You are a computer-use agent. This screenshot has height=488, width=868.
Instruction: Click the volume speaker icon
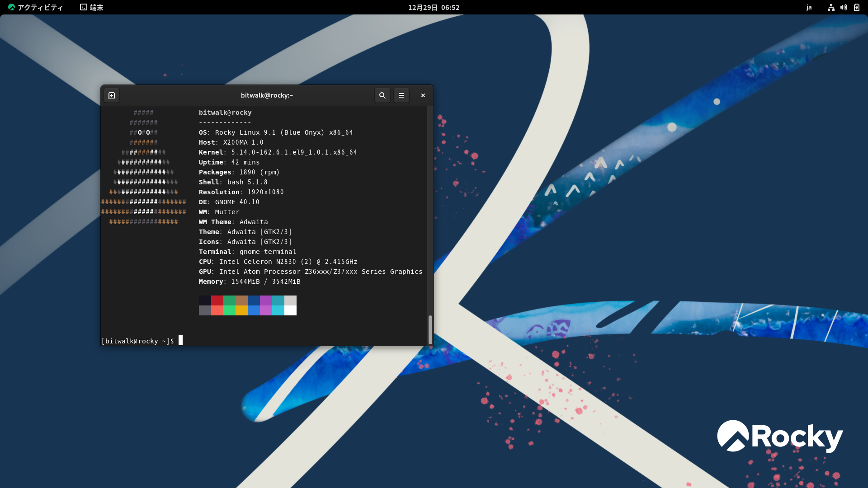point(844,7)
